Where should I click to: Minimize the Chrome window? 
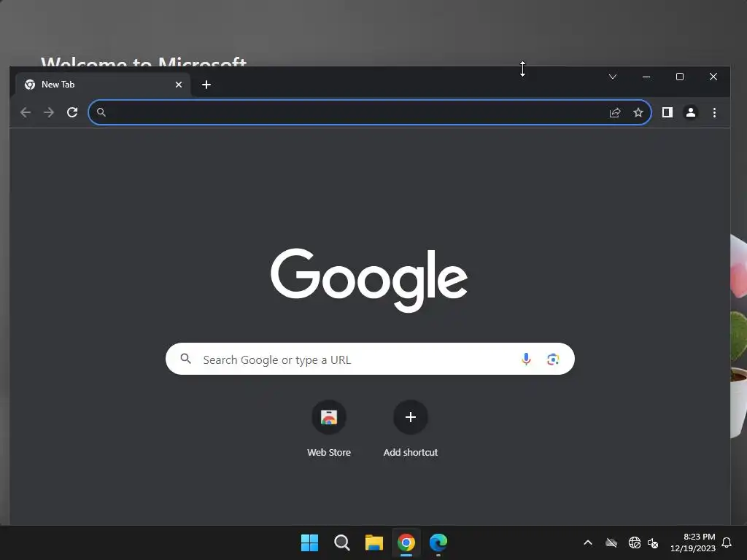[x=646, y=77]
